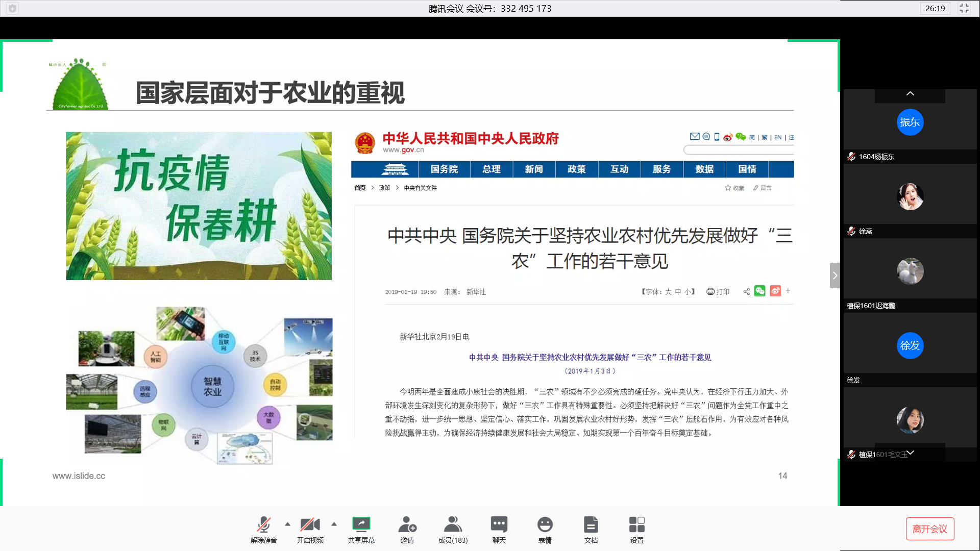Viewport: 980px width, 551px height.
Task: Click the security shield icon top-left
Action: click(12, 8)
